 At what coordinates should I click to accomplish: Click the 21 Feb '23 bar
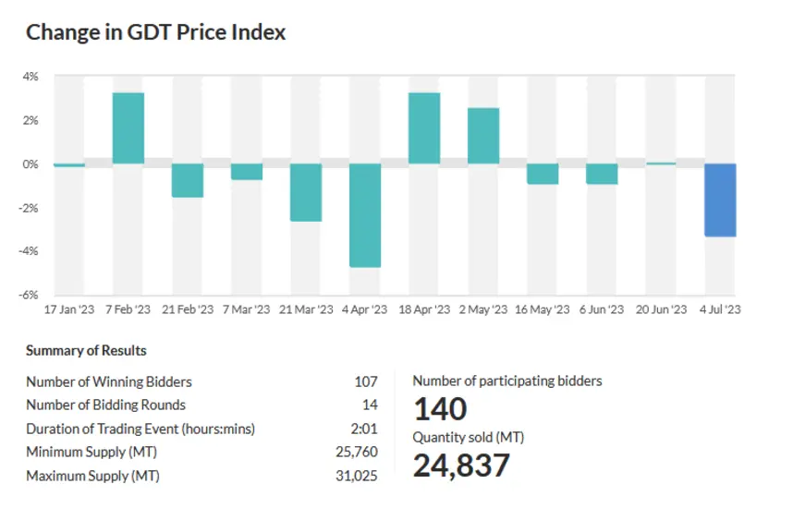click(x=188, y=180)
